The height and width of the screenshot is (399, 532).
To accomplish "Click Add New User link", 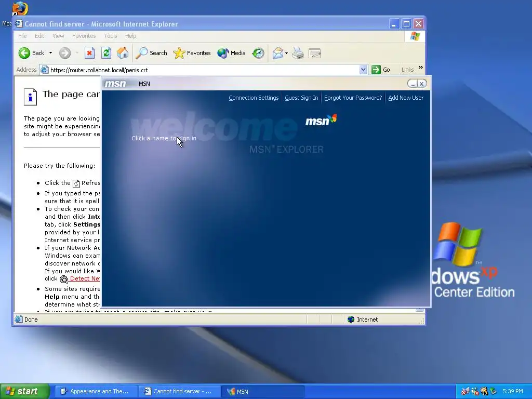I will [x=406, y=98].
